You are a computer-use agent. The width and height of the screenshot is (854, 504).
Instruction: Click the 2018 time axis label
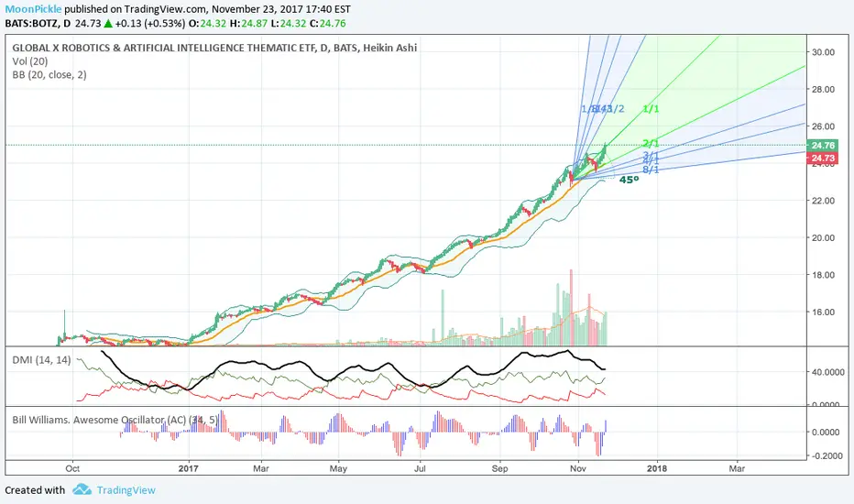click(x=657, y=468)
